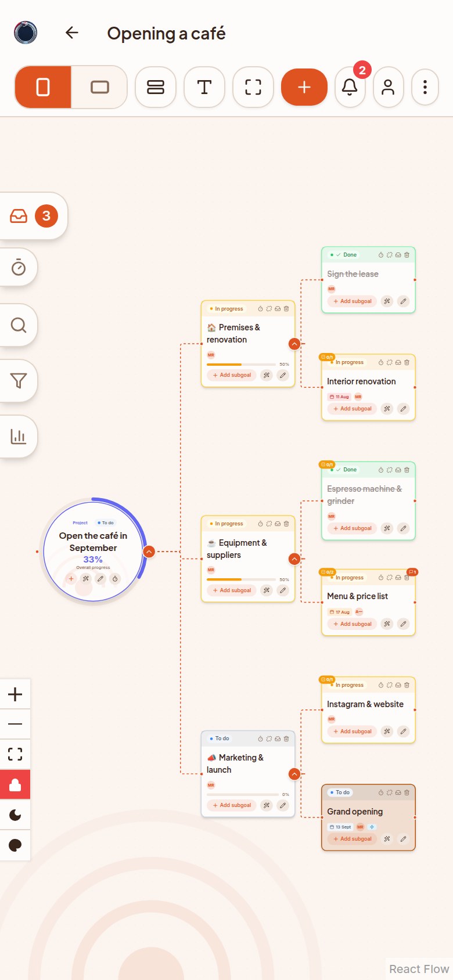The width and height of the screenshot is (453, 980).
Task: Collapse Marketing & launch subgoals
Action: point(294,774)
